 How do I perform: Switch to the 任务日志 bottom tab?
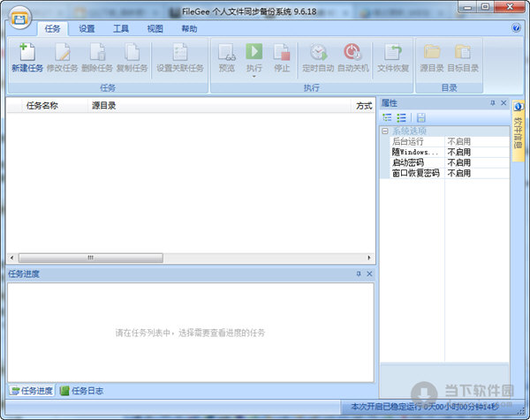click(81, 391)
